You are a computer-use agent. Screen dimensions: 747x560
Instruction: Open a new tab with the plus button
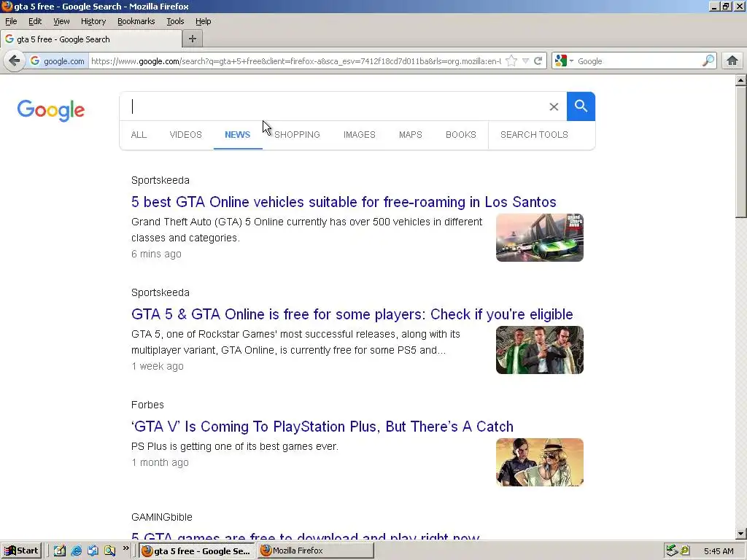[193, 39]
